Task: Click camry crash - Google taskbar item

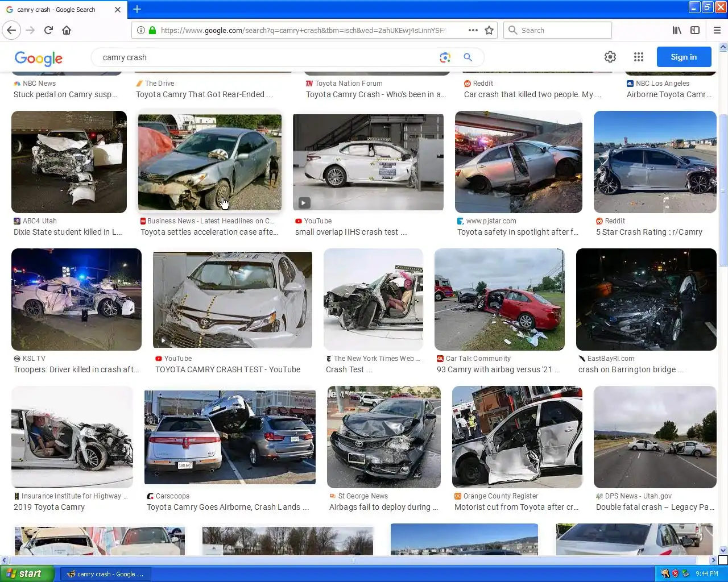Action: [x=105, y=574]
